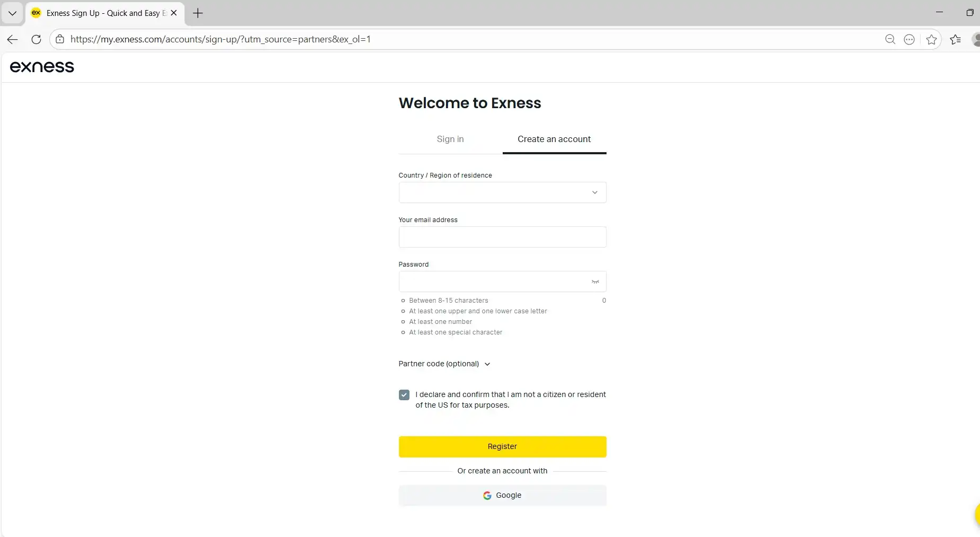Focus the Password input field
Screen dimensions: 980x537
(493, 281)
